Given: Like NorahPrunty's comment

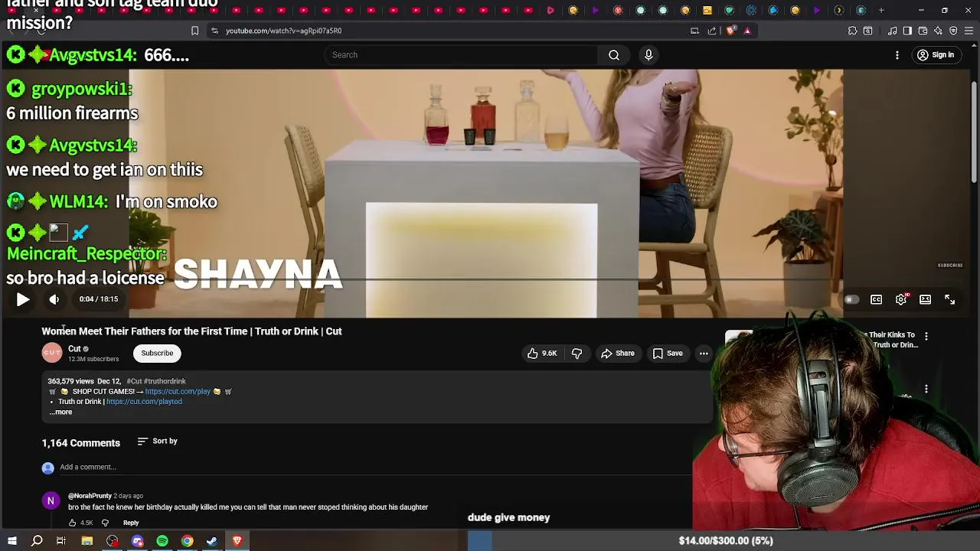Looking at the screenshot, I should pyautogui.click(x=73, y=523).
